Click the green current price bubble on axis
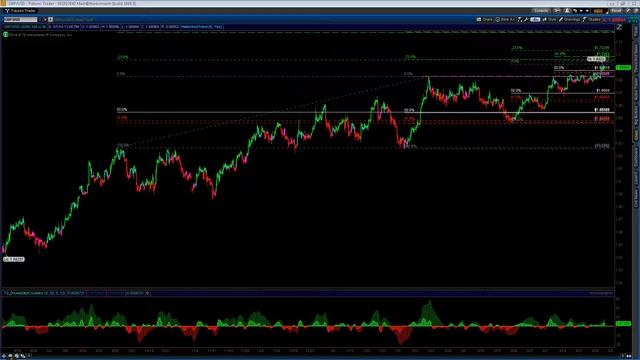The image size is (640, 360). [623, 67]
